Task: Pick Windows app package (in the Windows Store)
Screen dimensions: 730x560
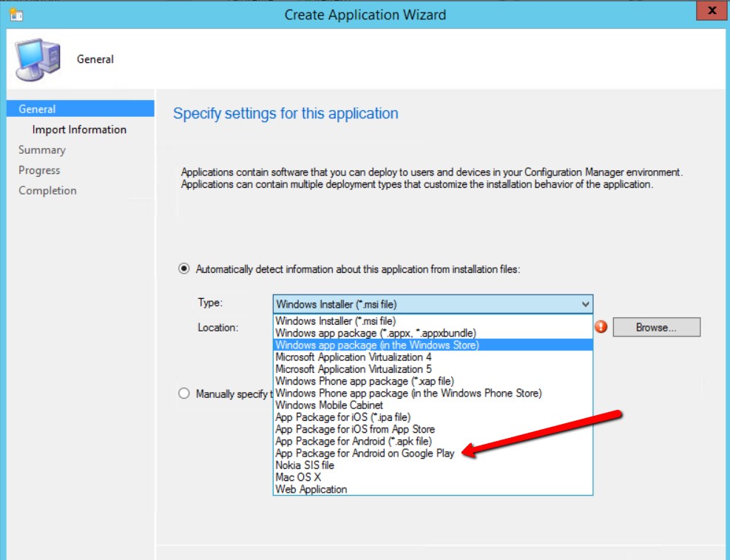Action: [376, 345]
